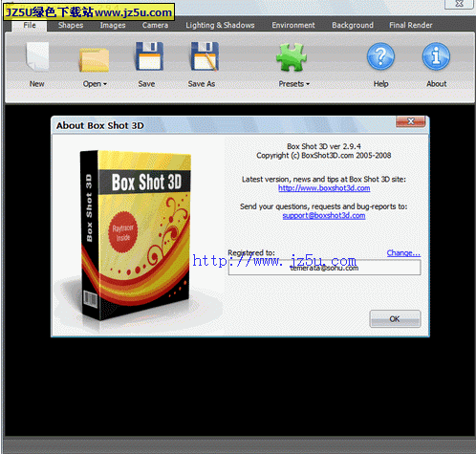This screenshot has width=476, height=454.
Task: Select the Camera tab
Action: click(x=155, y=25)
